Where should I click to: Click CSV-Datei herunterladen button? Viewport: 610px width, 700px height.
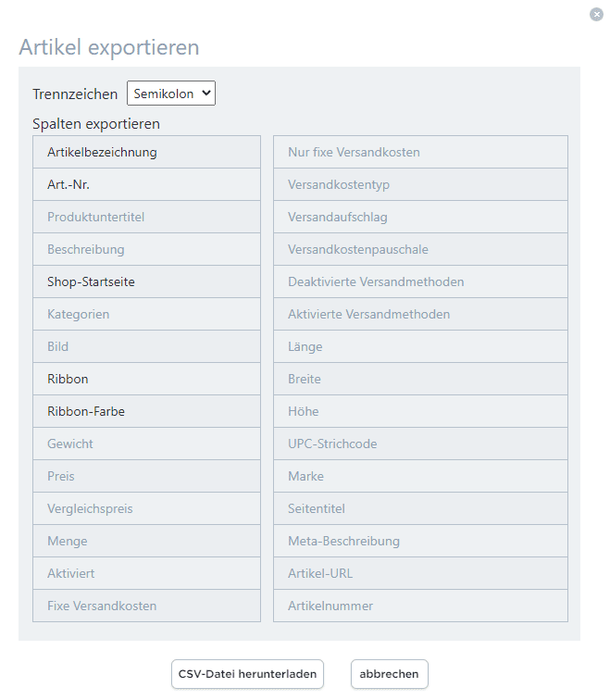[247, 674]
